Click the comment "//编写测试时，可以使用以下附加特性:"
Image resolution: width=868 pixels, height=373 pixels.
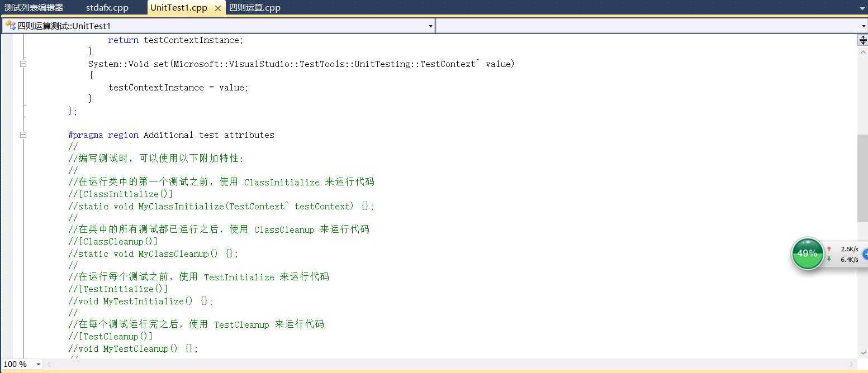click(x=156, y=159)
